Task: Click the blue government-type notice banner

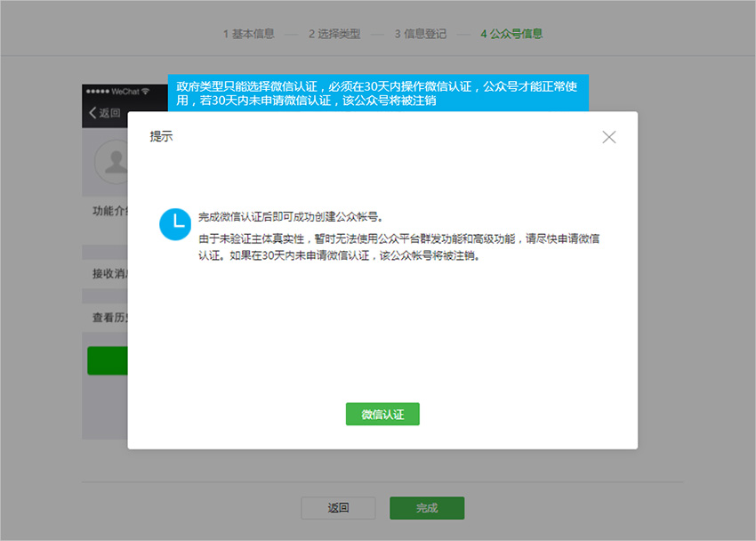Action: (378, 93)
